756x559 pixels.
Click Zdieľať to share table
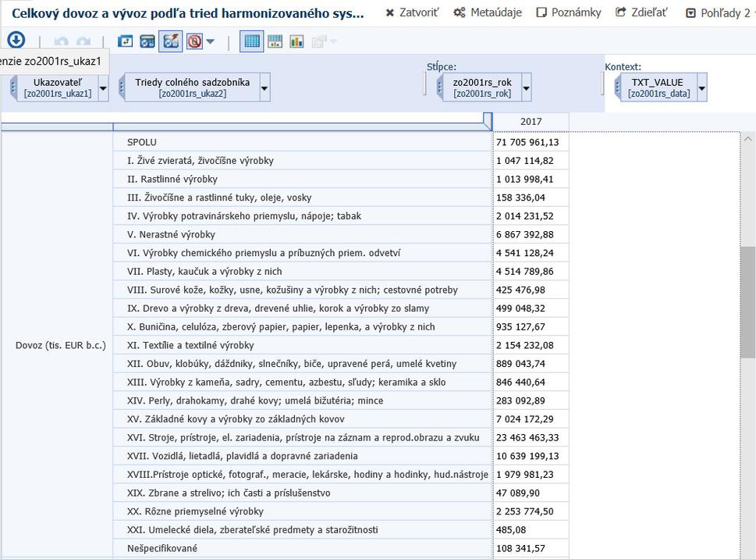pyautogui.click(x=641, y=12)
